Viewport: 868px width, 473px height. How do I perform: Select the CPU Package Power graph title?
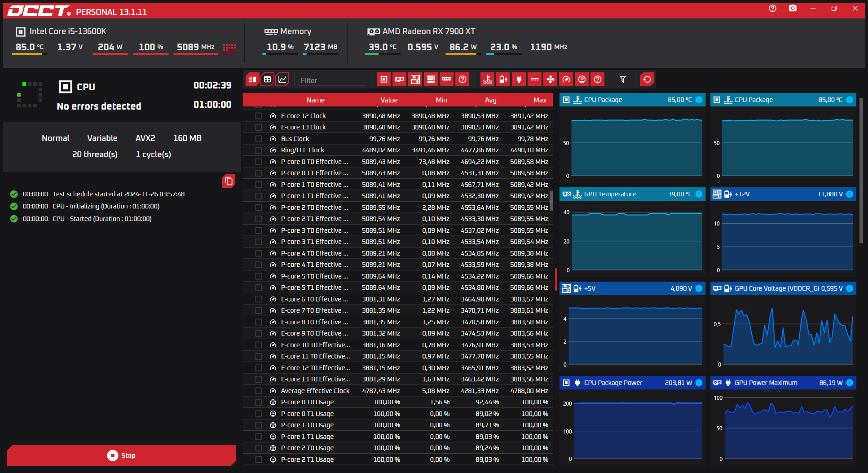pyautogui.click(x=613, y=383)
